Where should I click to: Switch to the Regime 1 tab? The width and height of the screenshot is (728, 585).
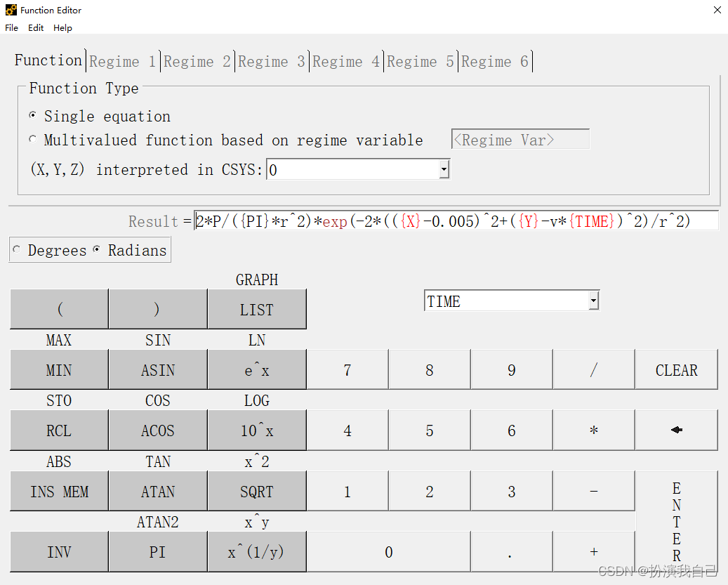(x=123, y=62)
